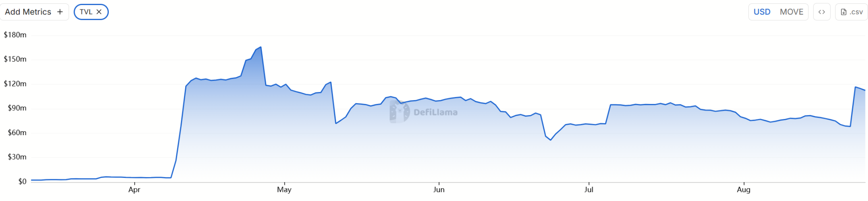Click the $0 y-axis label

coord(22,181)
